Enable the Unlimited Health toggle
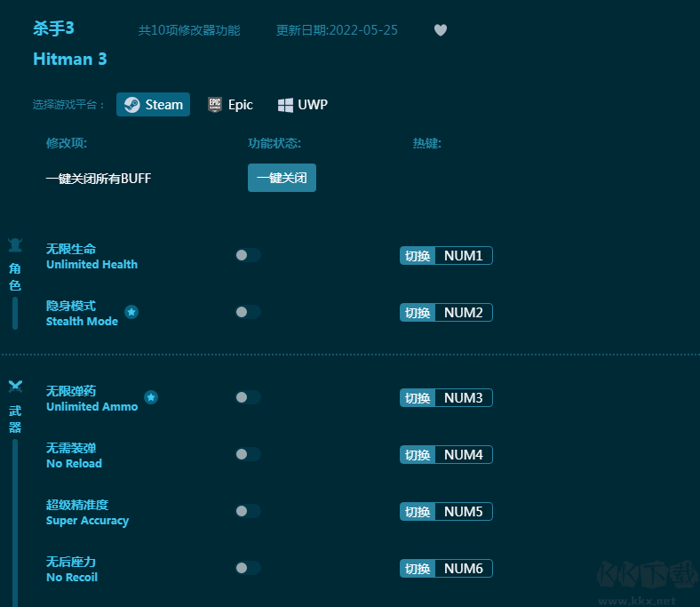Viewport: 700px width, 607px height. (x=248, y=255)
